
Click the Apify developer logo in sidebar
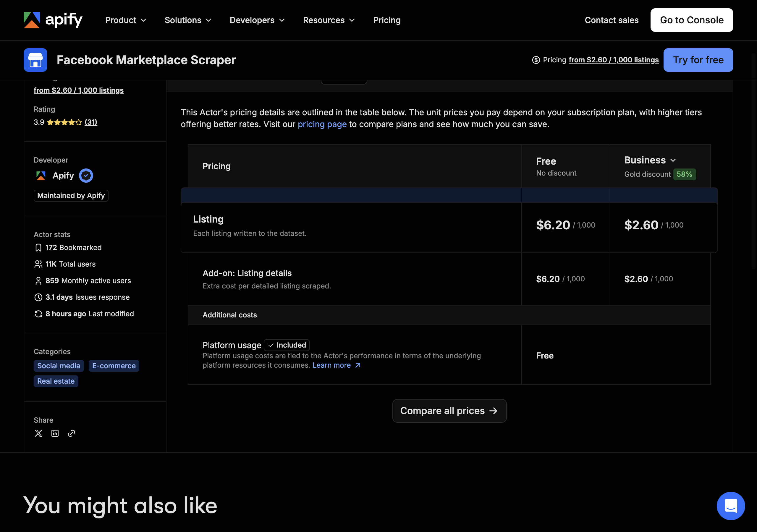[41, 175]
